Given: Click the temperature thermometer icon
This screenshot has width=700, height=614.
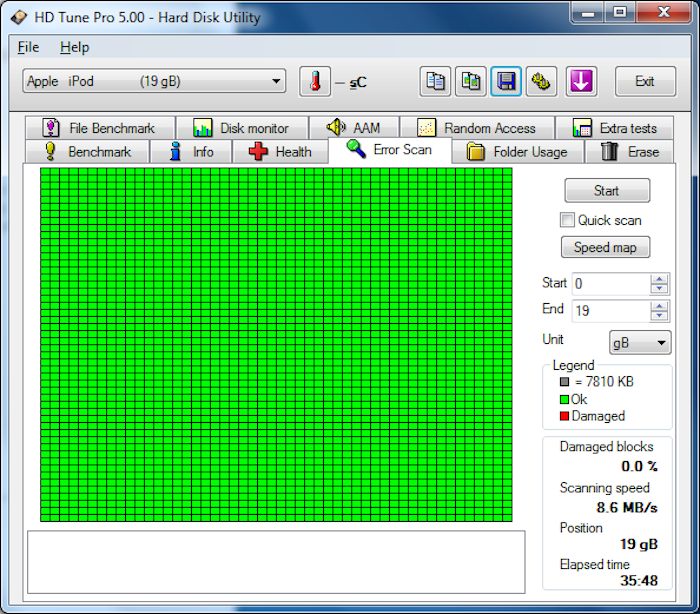Looking at the screenshot, I should [315, 81].
